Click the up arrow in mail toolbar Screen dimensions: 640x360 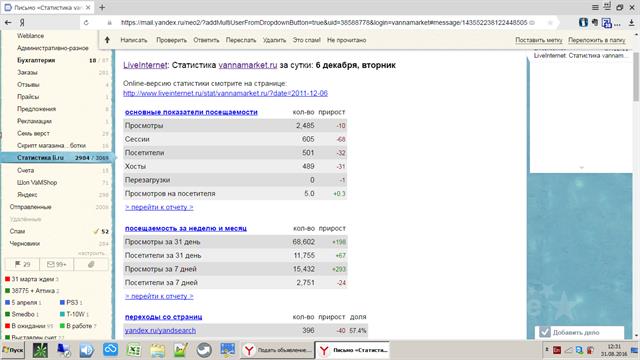(x=107, y=40)
